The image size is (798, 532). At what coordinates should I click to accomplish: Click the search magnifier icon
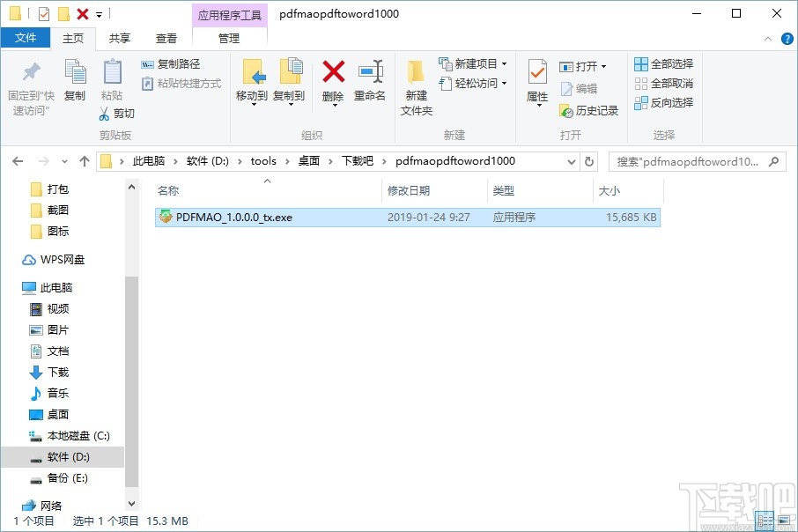(x=773, y=161)
